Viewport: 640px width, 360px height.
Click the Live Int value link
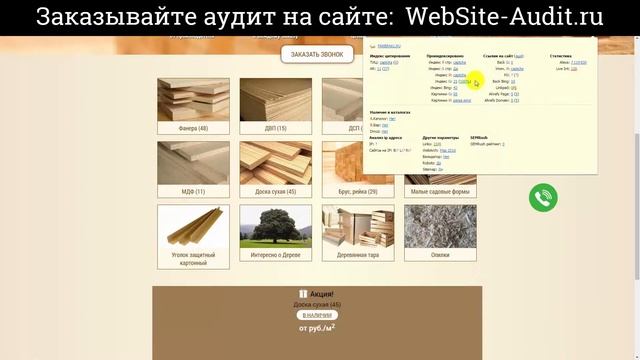pyautogui.click(x=574, y=69)
